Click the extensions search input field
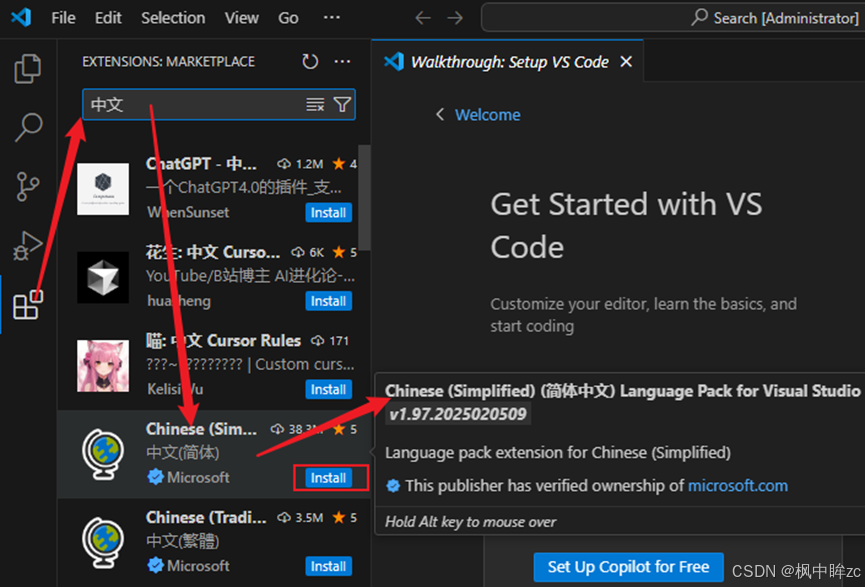Screen dimensions: 865x587 (x=219, y=104)
